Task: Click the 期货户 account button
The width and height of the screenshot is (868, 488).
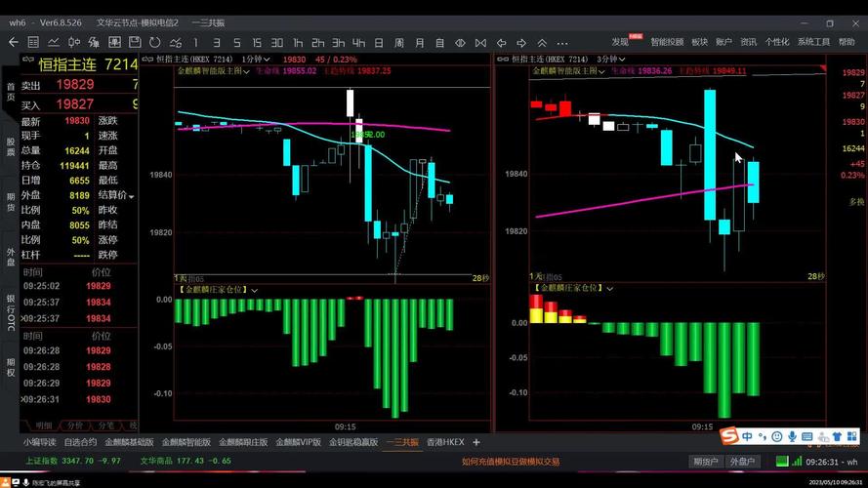Action: 706,462
